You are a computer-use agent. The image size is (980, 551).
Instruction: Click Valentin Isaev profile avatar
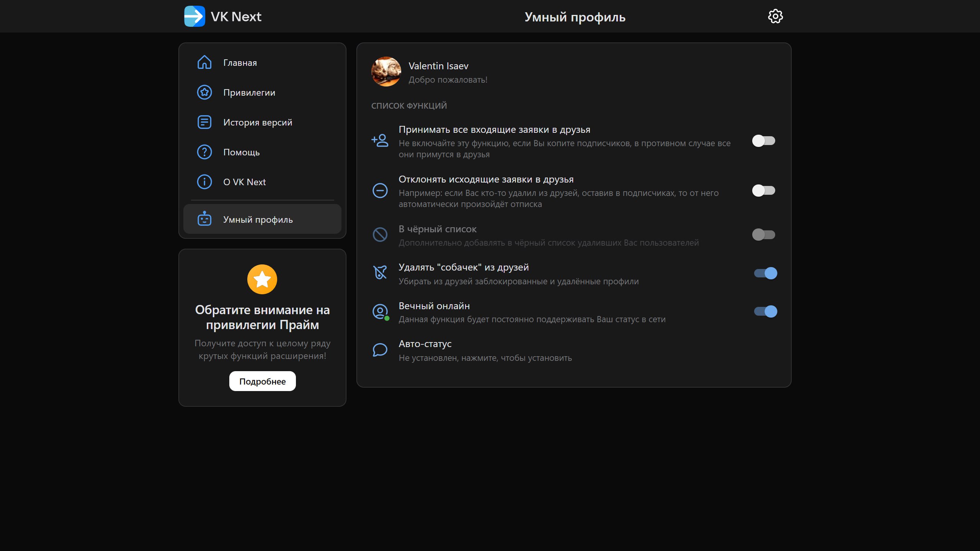click(x=385, y=71)
